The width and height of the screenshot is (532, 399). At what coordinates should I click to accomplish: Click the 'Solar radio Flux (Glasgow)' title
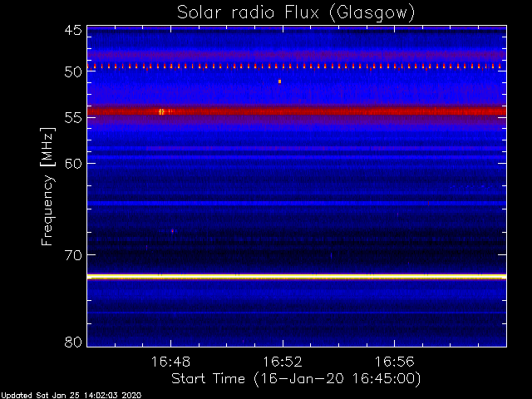point(296,13)
